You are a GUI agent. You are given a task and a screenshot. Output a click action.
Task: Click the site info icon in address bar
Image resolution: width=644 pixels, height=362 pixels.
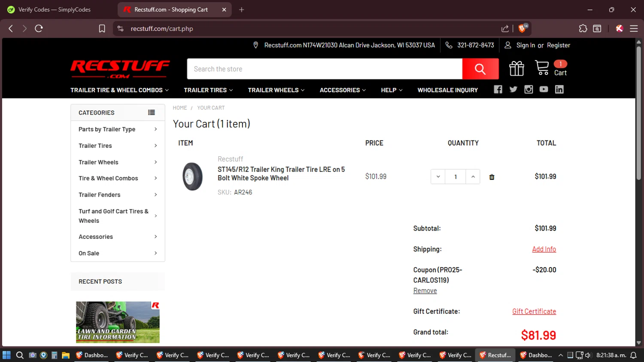click(x=120, y=28)
